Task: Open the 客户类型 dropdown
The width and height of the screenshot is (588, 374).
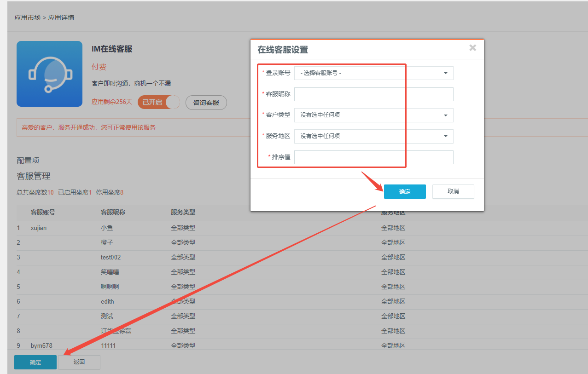Action: pos(373,115)
